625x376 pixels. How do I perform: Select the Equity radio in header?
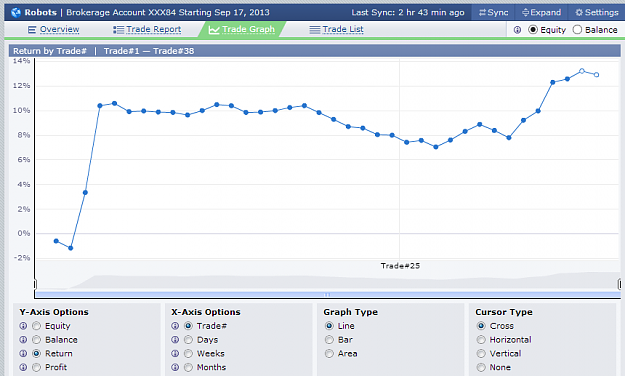coord(533,30)
